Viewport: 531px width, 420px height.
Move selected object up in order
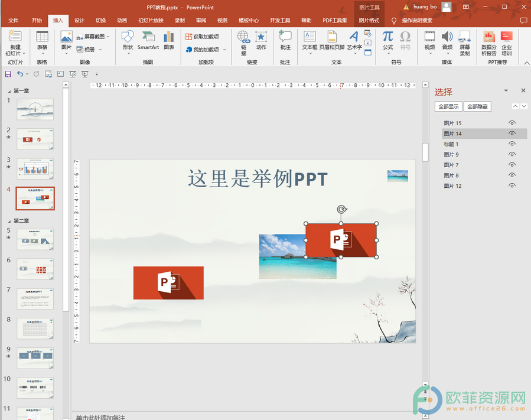516,106
